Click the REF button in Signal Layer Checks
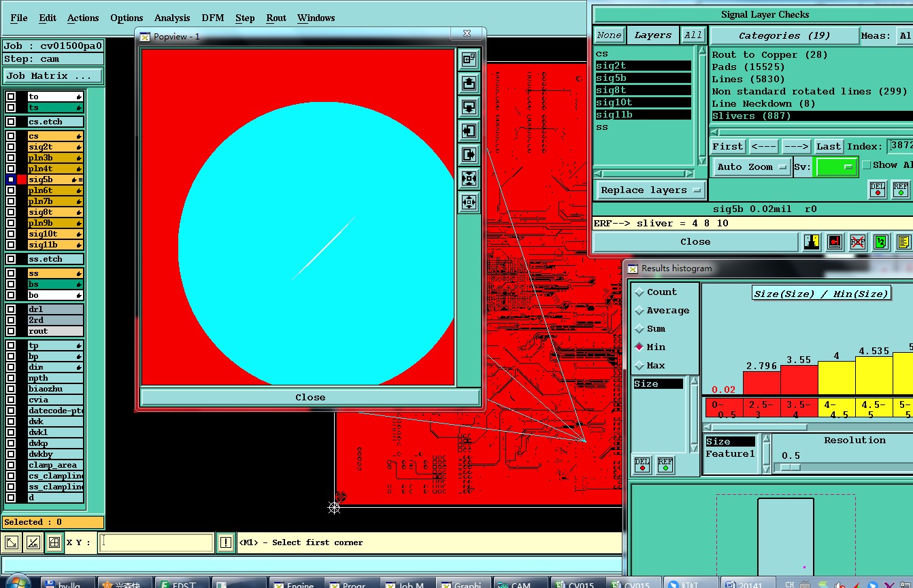The width and height of the screenshot is (913, 588). pos(901,190)
